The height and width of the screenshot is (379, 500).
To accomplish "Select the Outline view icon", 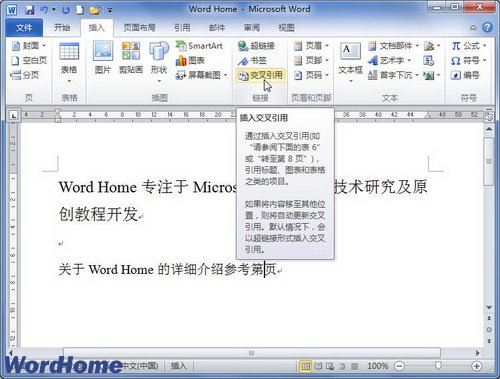I will (x=342, y=366).
